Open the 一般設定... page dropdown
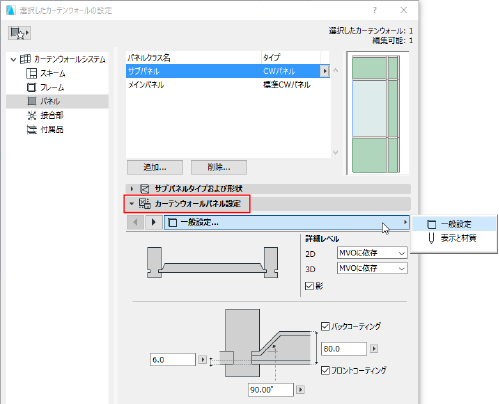The height and width of the screenshot is (404, 499). (287, 222)
